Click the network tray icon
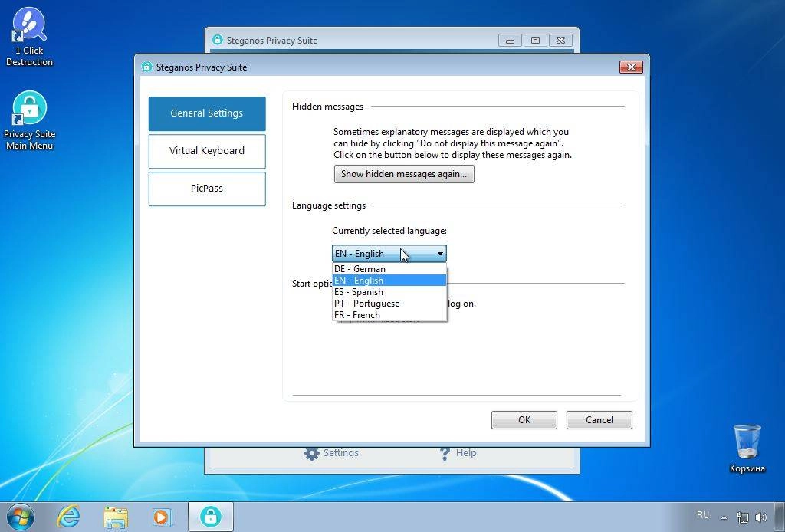785x532 pixels. (x=742, y=517)
